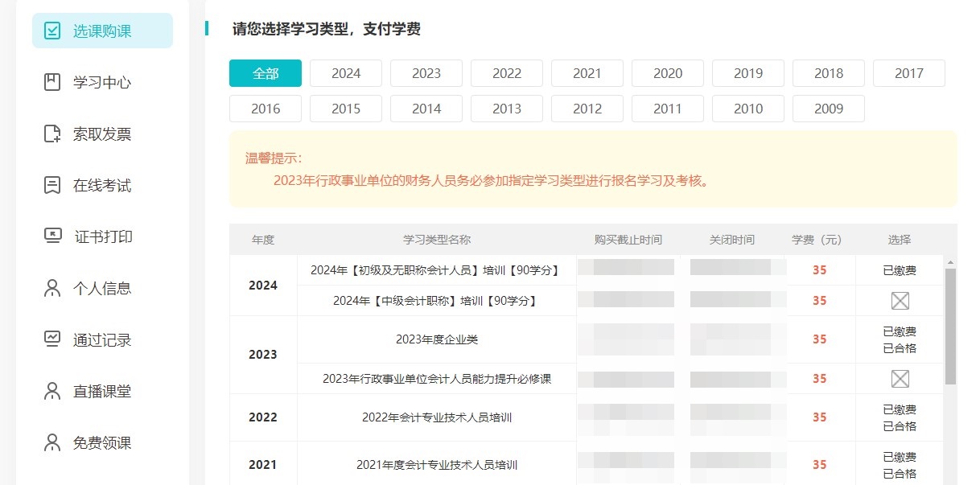Click the 个人信息 person icon
This screenshot has width=980, height=485.
[x=52, y=288]
